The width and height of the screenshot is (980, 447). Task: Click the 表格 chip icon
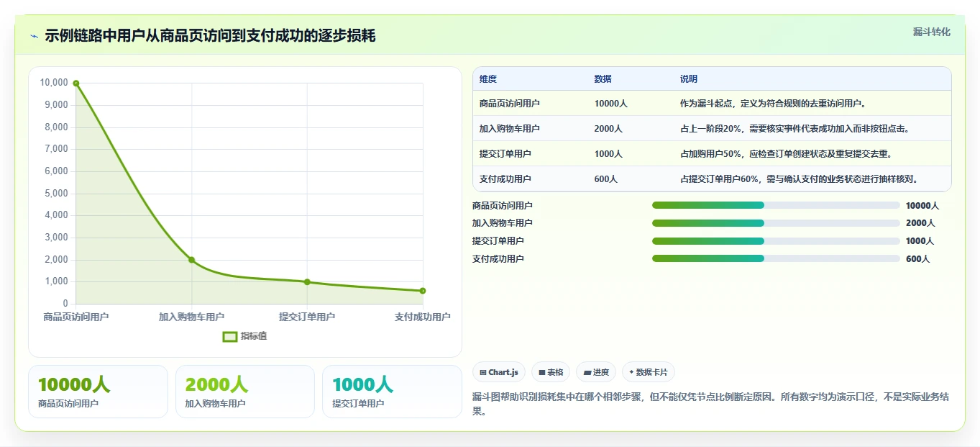click(x=541, y=373)
